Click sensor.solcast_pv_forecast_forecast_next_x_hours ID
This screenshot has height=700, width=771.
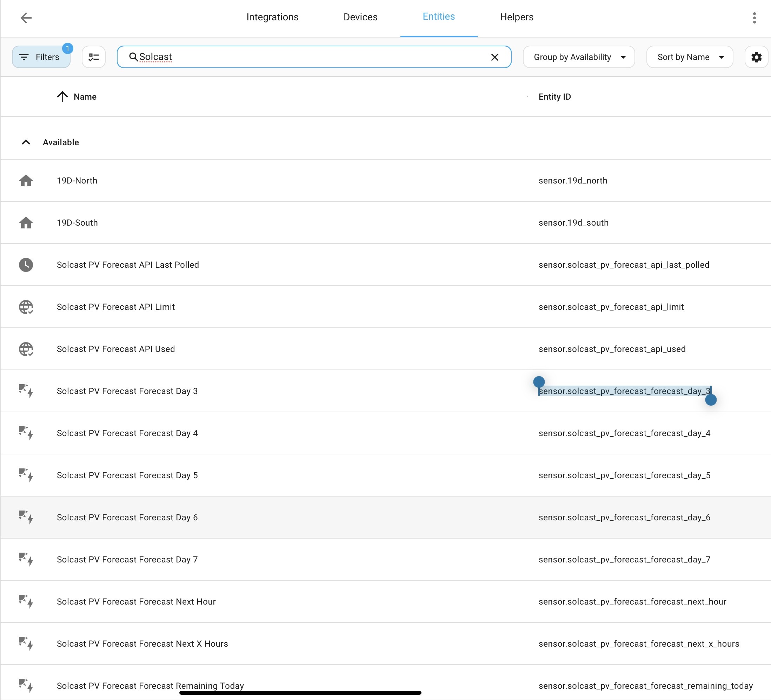(x=639, y=643)
